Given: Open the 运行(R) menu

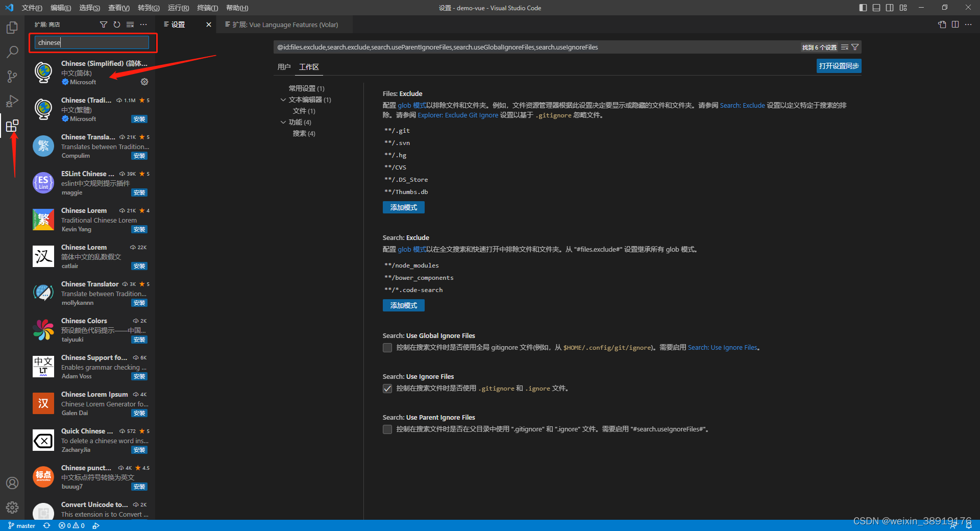Looking at the screenshot, I should [x=178, y=8].
